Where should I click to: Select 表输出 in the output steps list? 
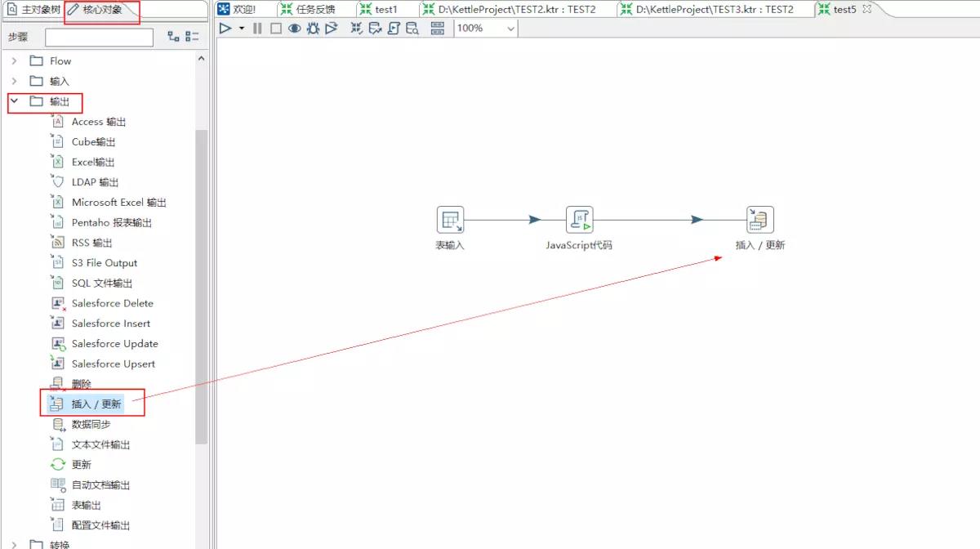tap(87, 506)
